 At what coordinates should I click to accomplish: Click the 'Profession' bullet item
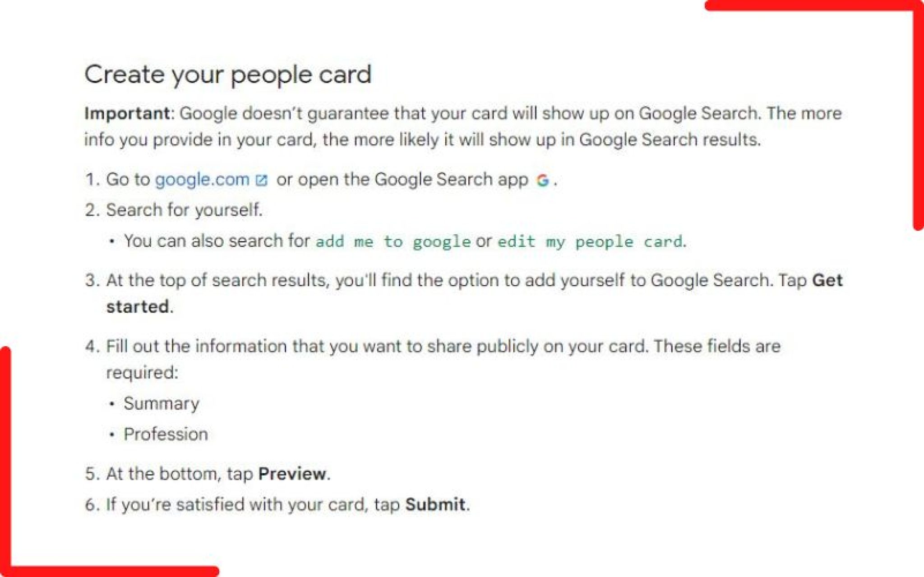coord(166,434)
